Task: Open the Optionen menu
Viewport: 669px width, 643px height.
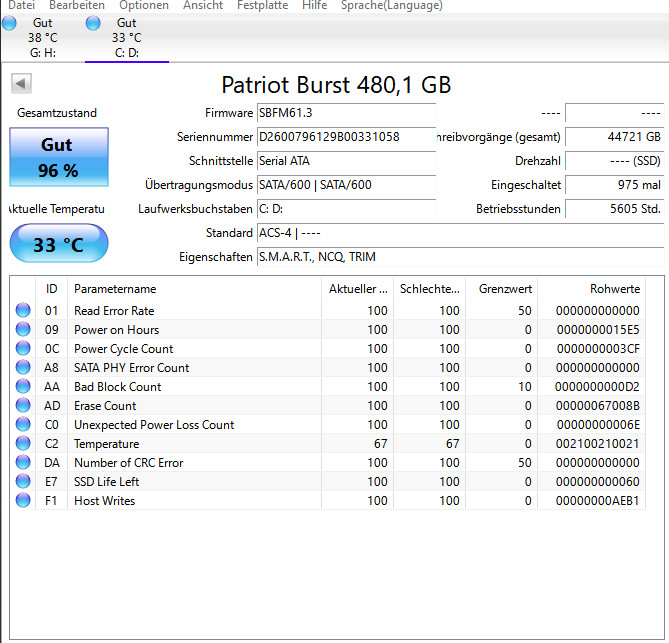Action: pos(144,5)
